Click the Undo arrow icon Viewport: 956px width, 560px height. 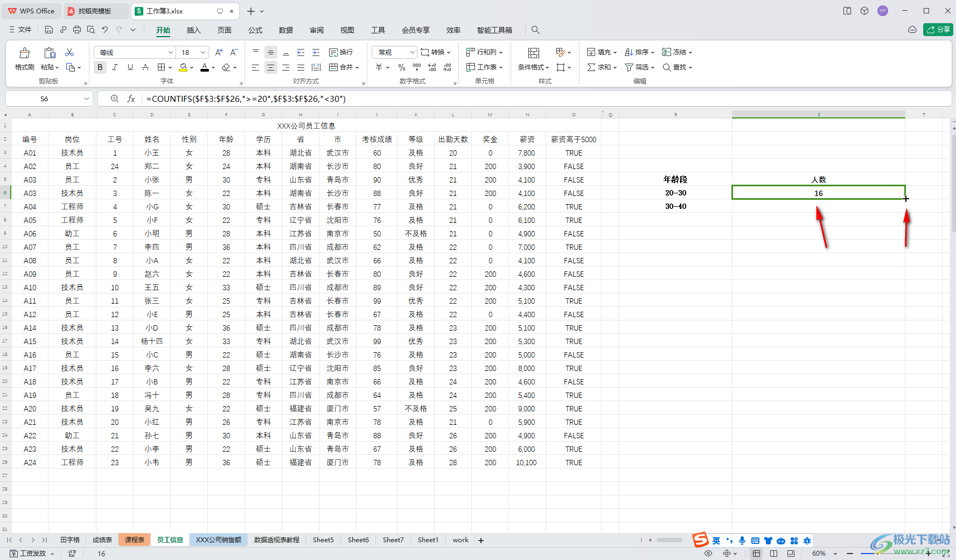tap(105, 30)
